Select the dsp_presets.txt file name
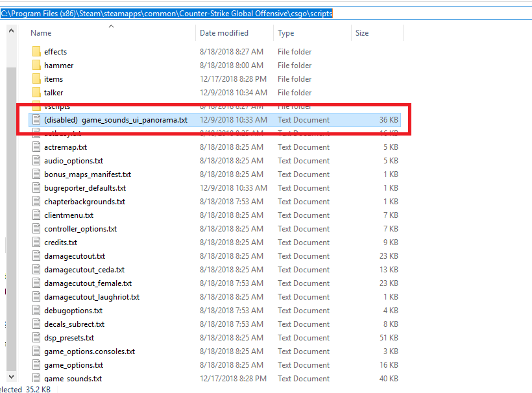Screen dimensions: 532x393 (69, 338)
